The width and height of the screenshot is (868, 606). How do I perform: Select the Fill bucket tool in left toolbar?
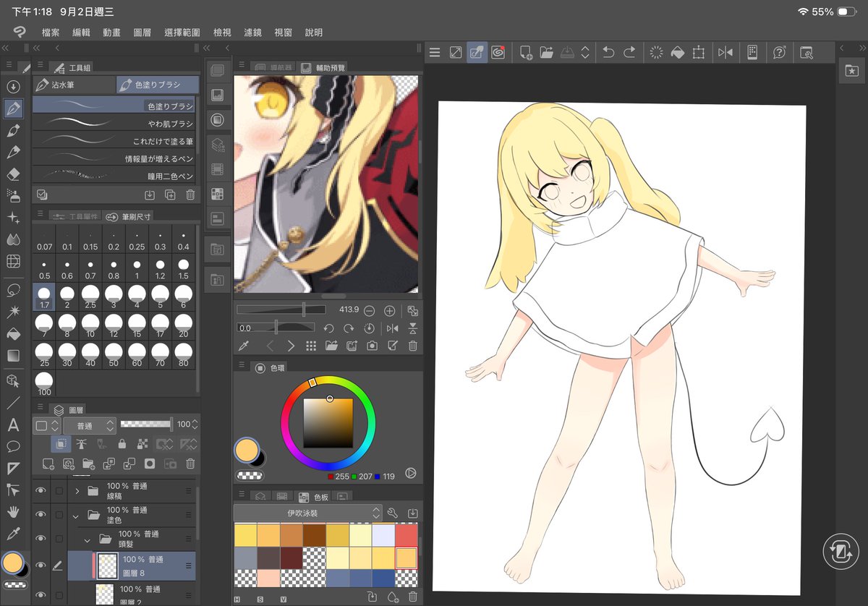point(13,334)
